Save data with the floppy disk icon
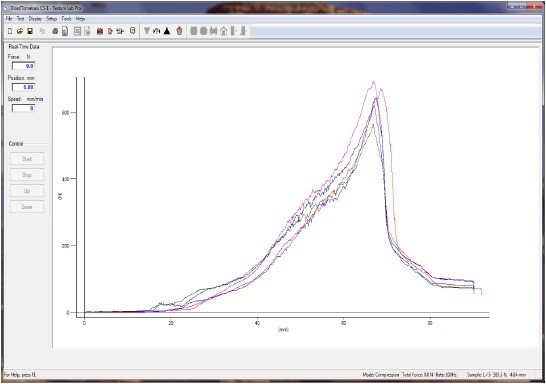This screenshot has width=546, height=384. pos(30,31)
